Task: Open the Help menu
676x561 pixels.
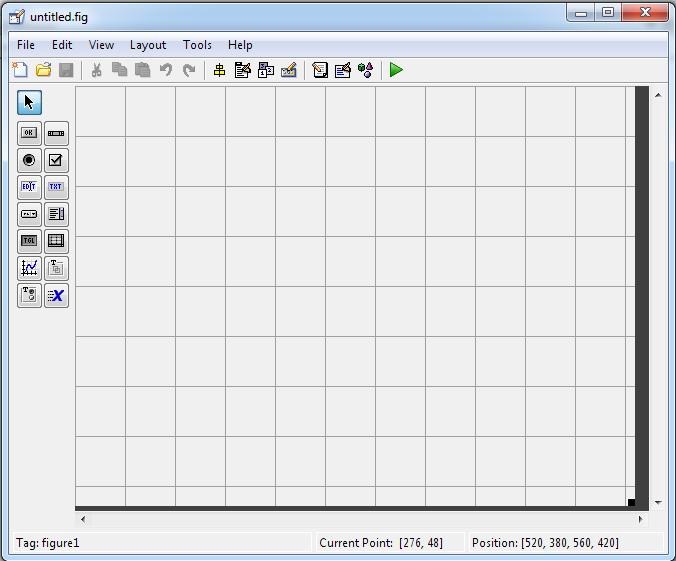Action: [x=240, y=45]
